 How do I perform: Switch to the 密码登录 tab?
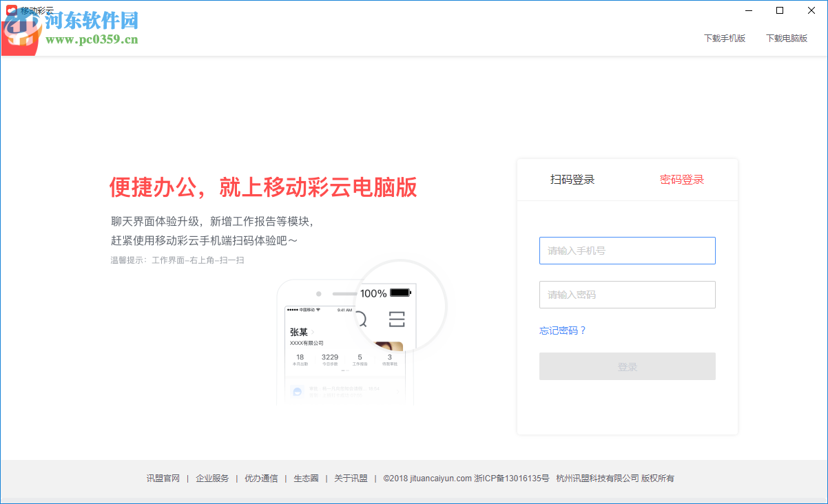pyautogui.click(x=681, y=179)
